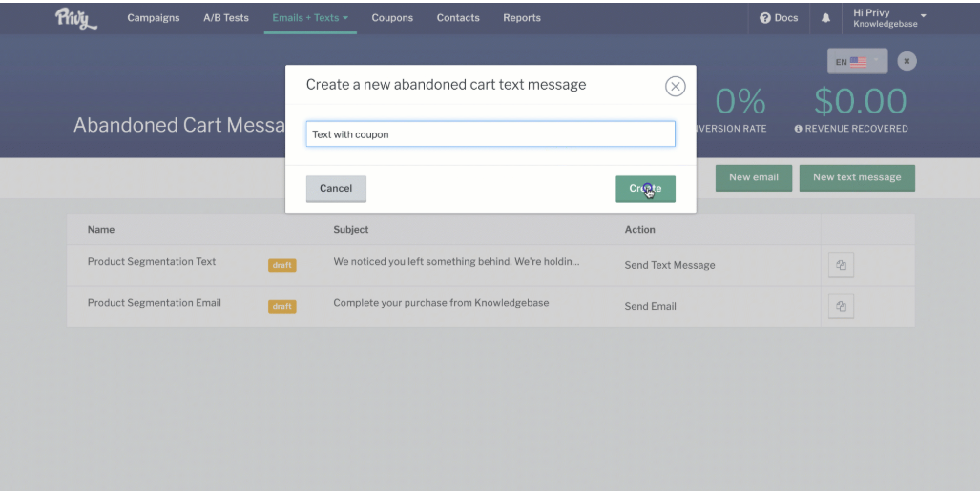Click draft badge on Product Segmentation Text
Image resolution: width=980 pixels, height=491 pixels.
point(281,265)
